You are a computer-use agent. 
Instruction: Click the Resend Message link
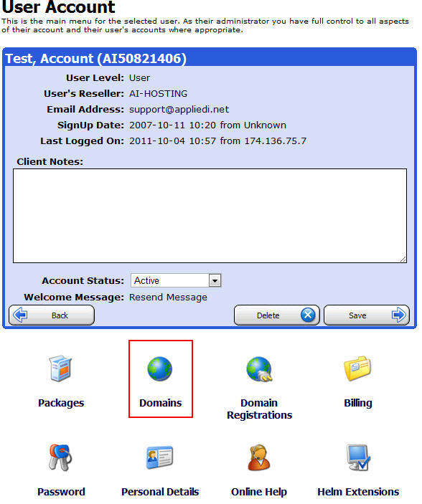click(x=168, y=298)
